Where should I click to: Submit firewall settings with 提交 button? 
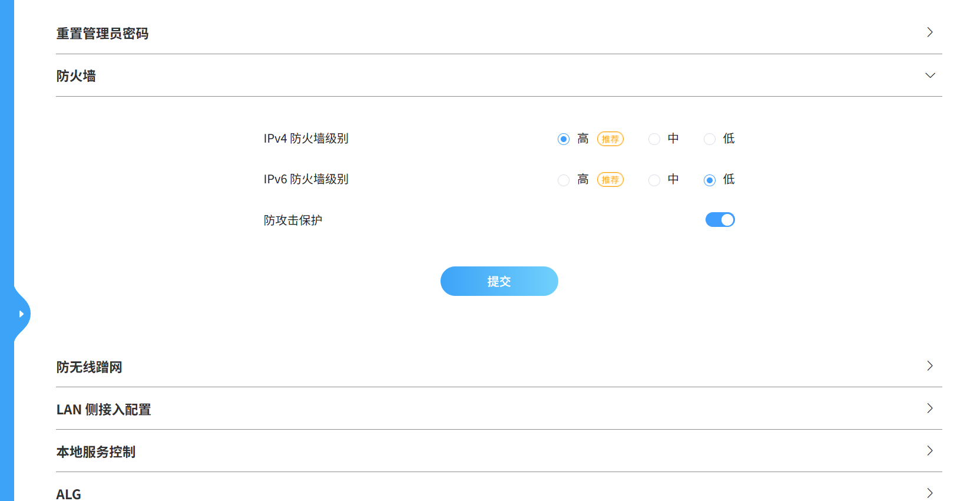499,281
